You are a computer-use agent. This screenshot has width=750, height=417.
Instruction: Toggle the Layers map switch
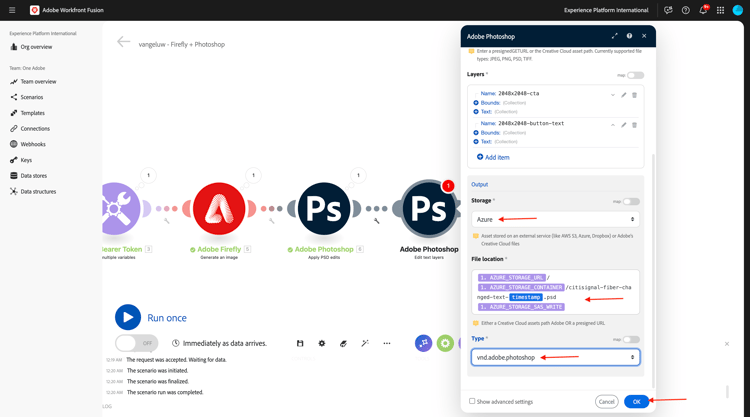(x=636, y=75)
